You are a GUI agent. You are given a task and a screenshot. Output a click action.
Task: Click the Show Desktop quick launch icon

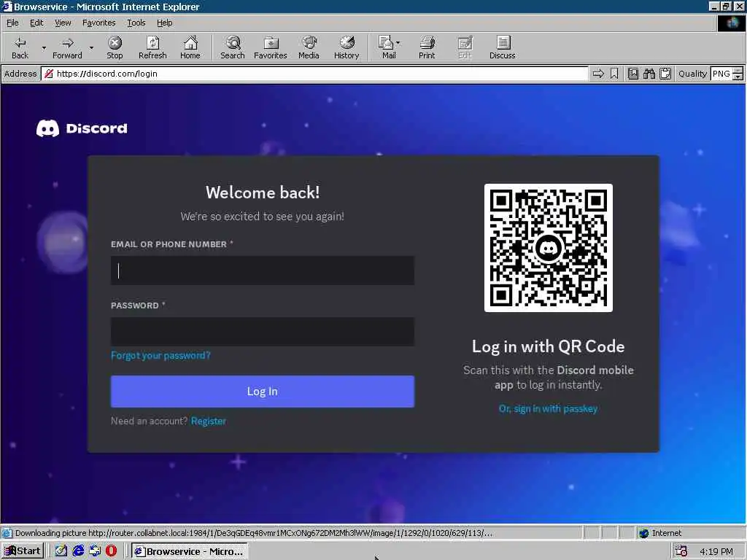pos(95,551)
